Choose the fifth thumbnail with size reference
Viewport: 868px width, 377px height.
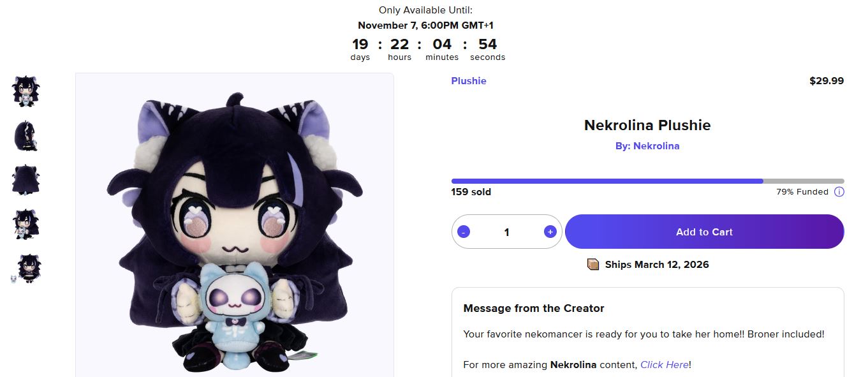coord(26,269)
